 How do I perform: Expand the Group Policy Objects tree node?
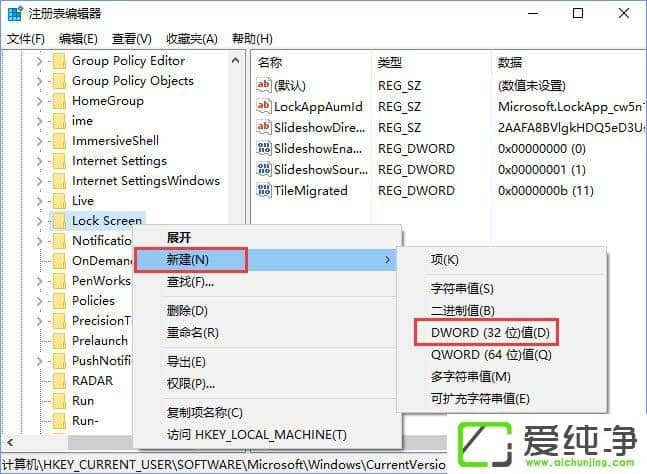point(39,81)
